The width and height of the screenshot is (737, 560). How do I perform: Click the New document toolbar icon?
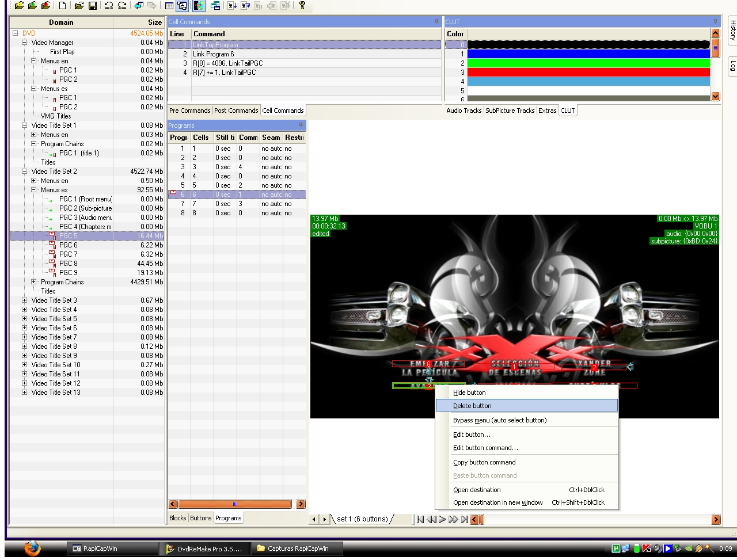[62, 6]
